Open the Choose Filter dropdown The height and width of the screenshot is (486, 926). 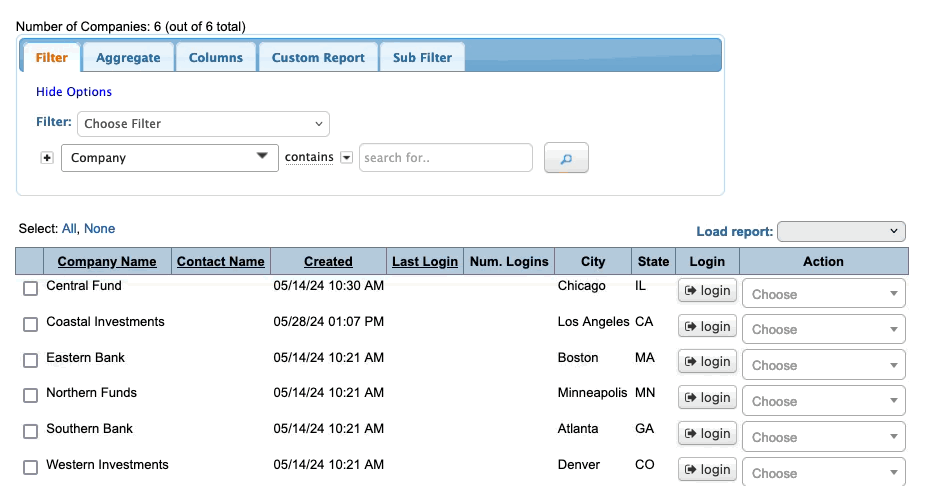[203, 124]
